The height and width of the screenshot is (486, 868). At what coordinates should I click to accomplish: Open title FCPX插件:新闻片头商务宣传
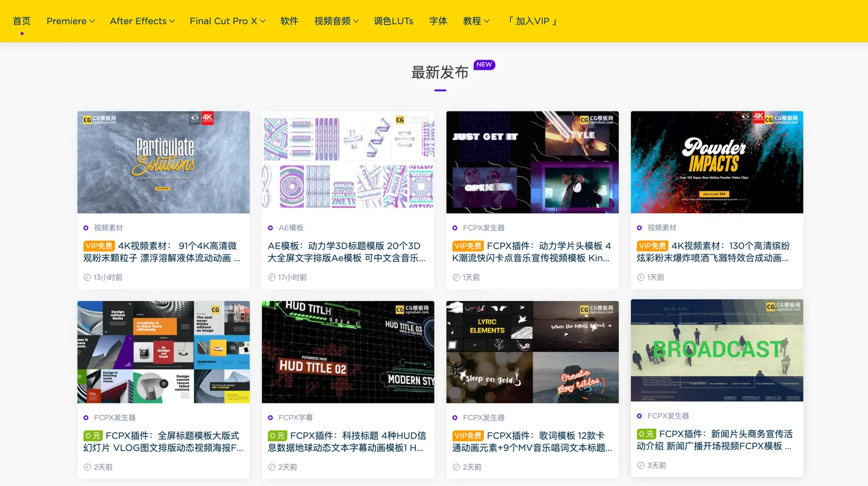715,440
